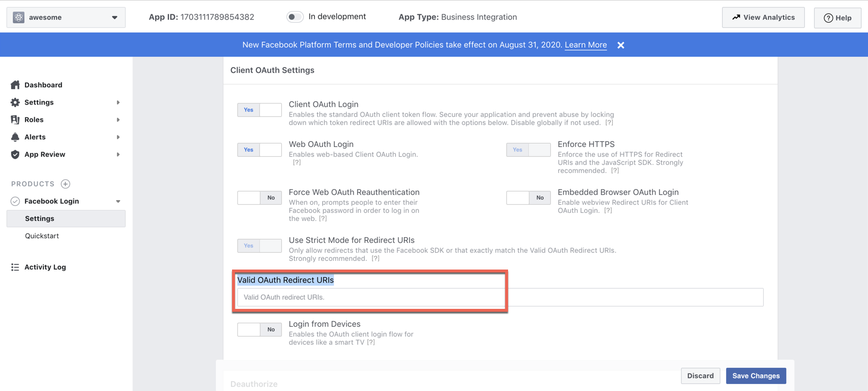Click the Discard button
868x391 pixels.
point(700,376)
